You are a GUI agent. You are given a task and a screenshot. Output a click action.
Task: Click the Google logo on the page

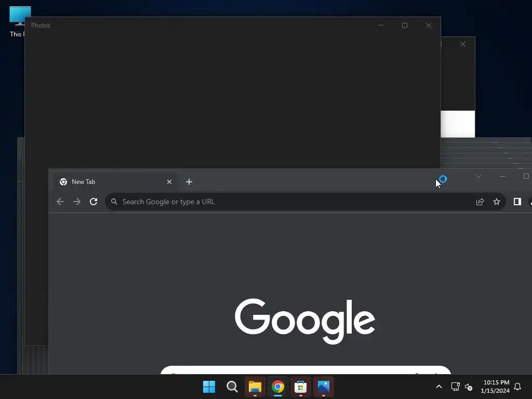[305, 321]
